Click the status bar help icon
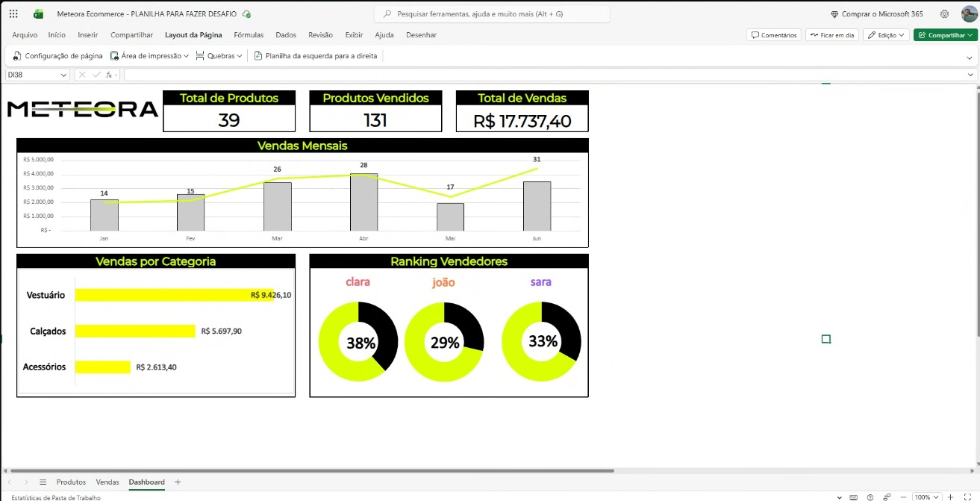 [870, 497]
